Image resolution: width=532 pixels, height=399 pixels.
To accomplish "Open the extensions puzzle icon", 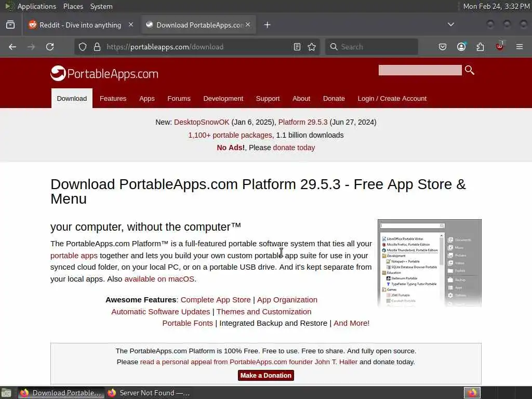I will [480, 47].
